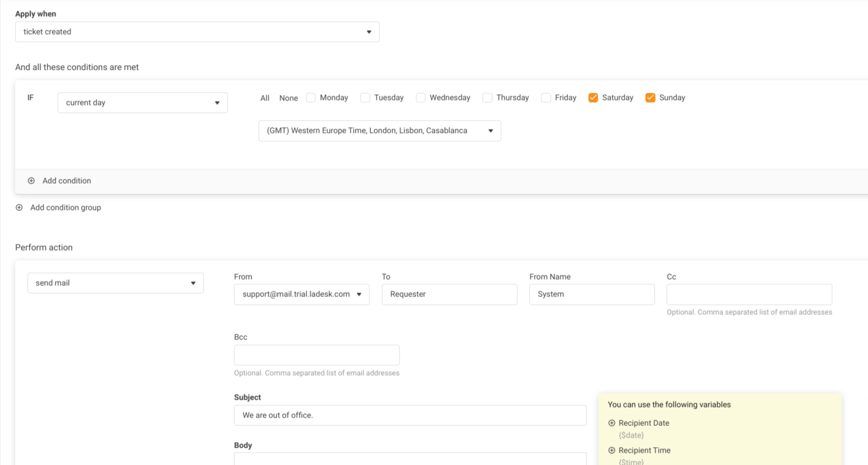The height and width of the screenshot is (465, 868).
Task: Click into the Cc input field
Action: pos(749,294)
